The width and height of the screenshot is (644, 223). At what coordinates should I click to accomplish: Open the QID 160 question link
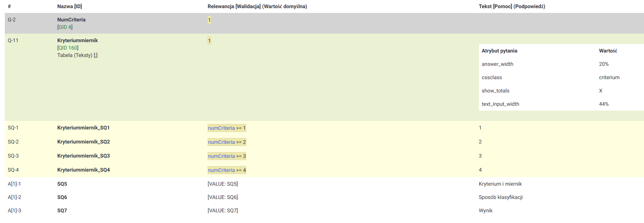click(x=68, y=48)
